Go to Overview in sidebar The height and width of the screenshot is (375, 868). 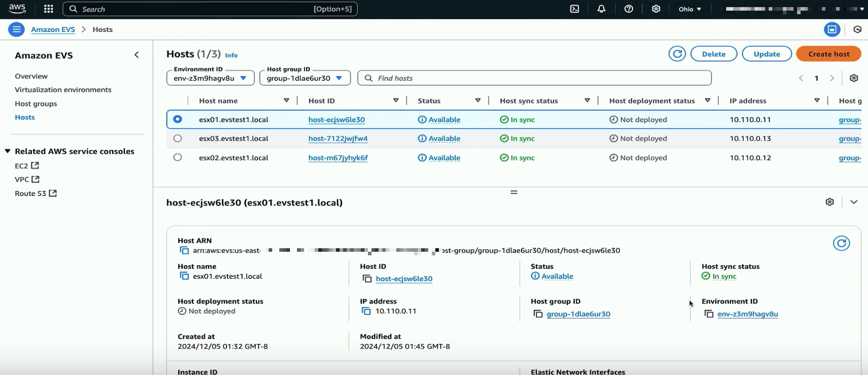coord(31,76)
